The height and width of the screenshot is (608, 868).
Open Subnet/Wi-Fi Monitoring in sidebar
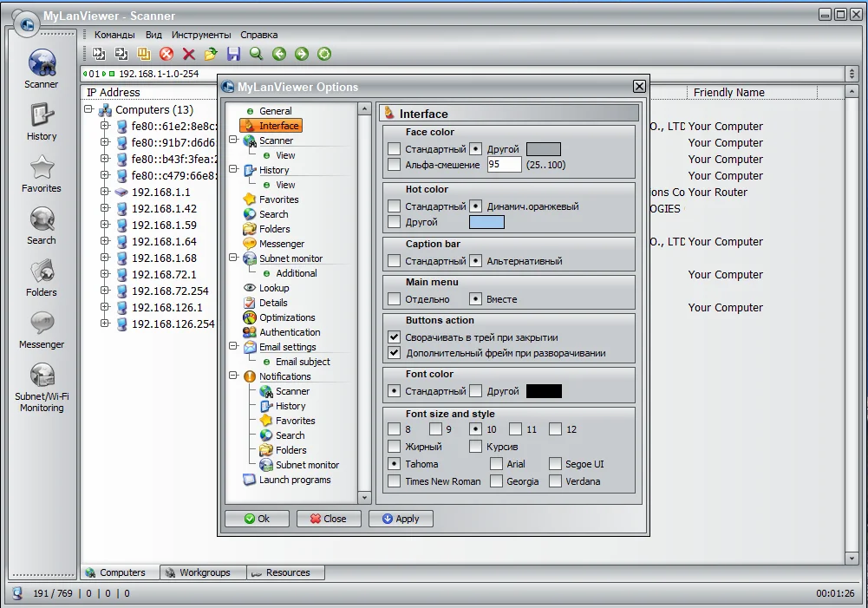coord(42,387)
